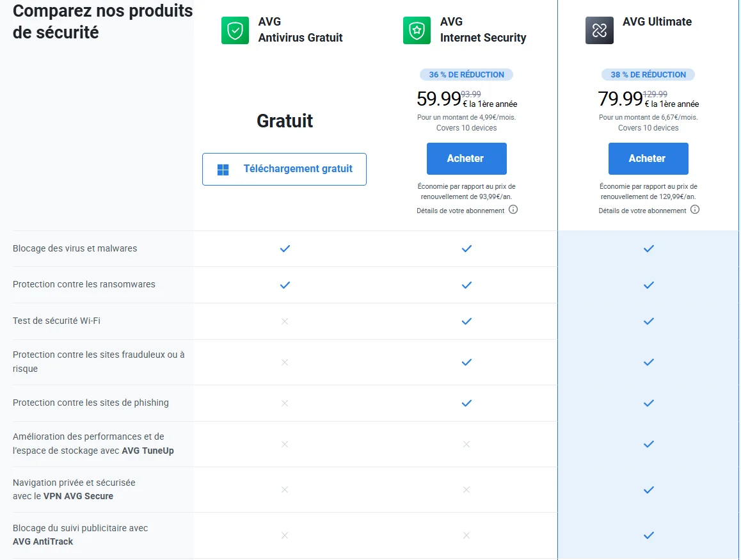The height and width of the screenshot is (560, 741).
Task: Click Internet Security checkmark for fraudulent sites protection
Action: tap(466, 362)
